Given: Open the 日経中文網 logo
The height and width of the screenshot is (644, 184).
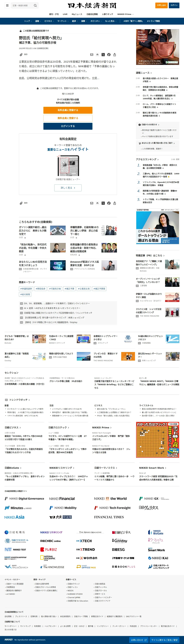Looking at the screenshot, I should click(61, 517).
